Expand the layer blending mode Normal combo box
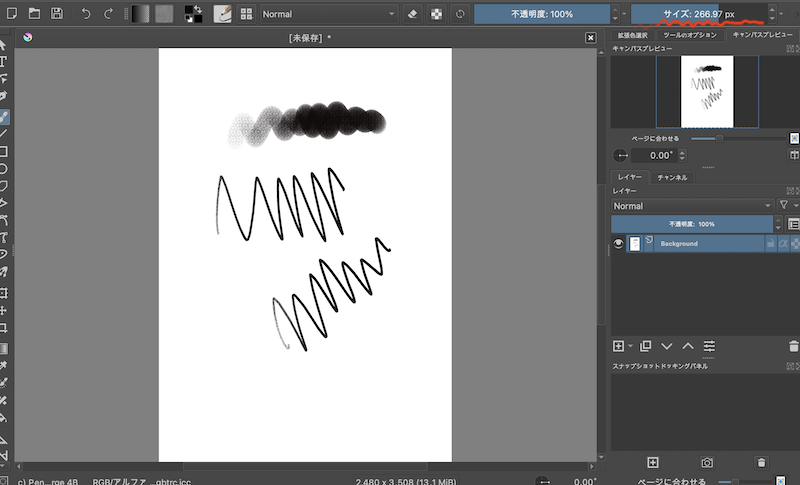The image size is (800, 485). pos(693,206)
